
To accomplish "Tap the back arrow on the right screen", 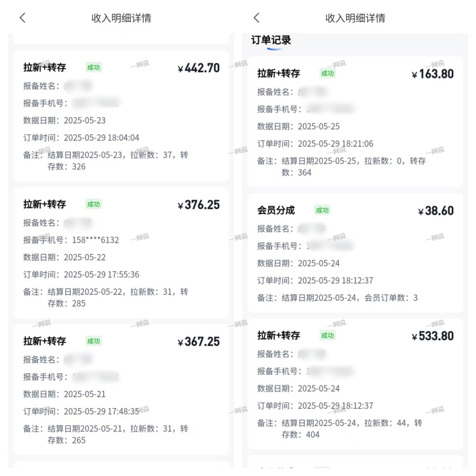I will tap(256, 17).
